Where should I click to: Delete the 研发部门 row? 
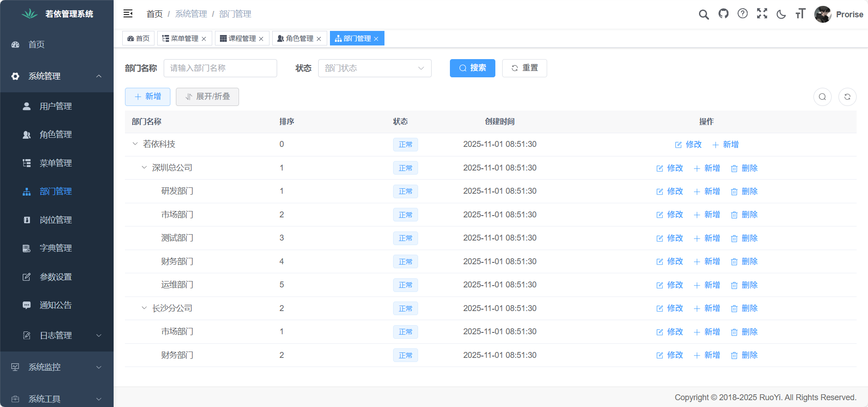click(x=744, y=191)
